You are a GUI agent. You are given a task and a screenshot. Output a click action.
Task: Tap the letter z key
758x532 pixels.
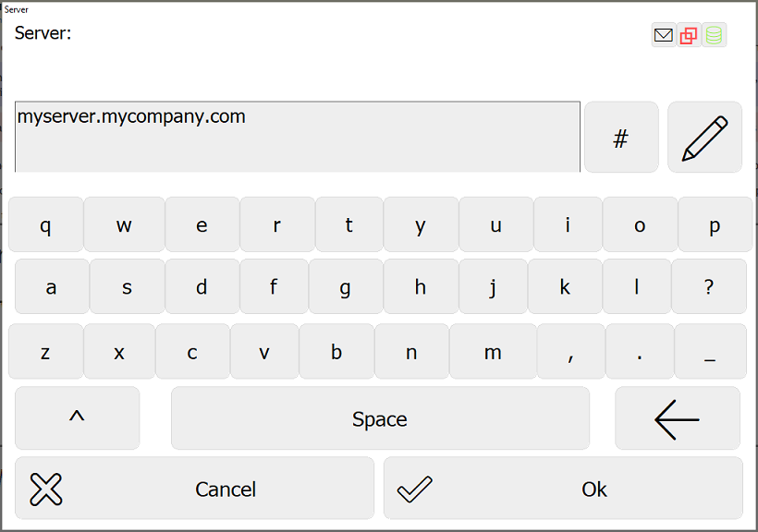(45, 351)
